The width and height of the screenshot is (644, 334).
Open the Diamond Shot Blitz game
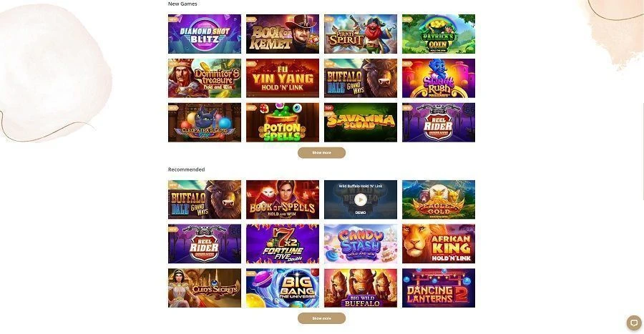tap(205, 34)
